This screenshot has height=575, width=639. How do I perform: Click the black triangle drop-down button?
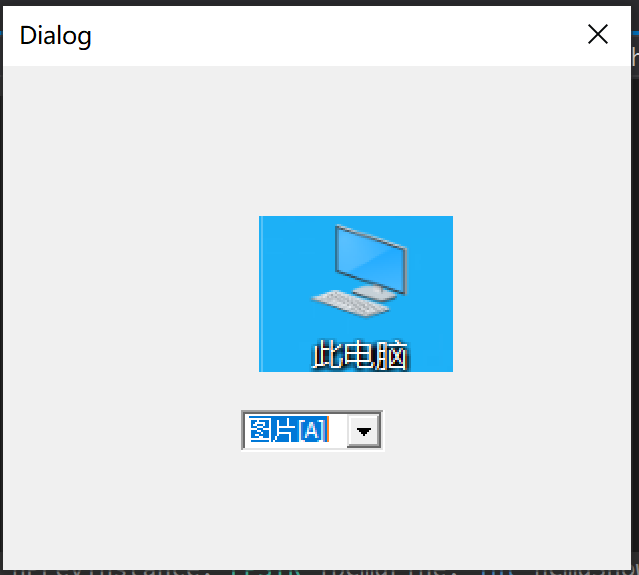pyautogui.click(x=364, y=431)
